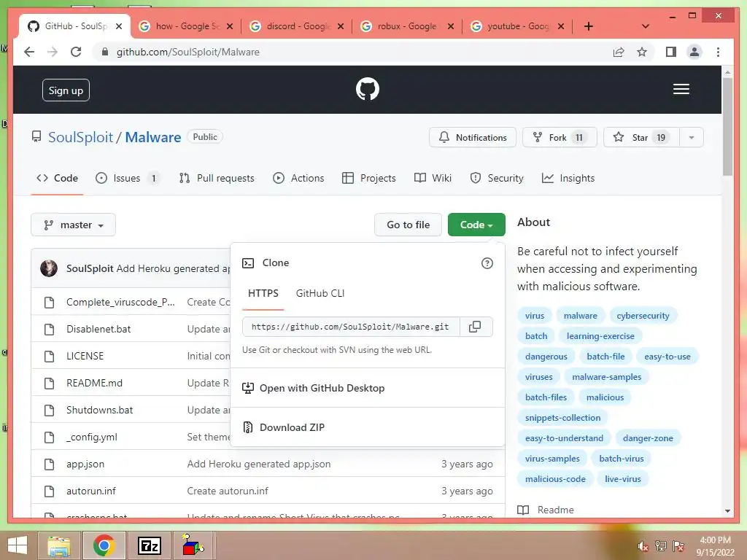Close the 'robux - Google' tab
747x560 pixels.
click(x=450, y=26)
